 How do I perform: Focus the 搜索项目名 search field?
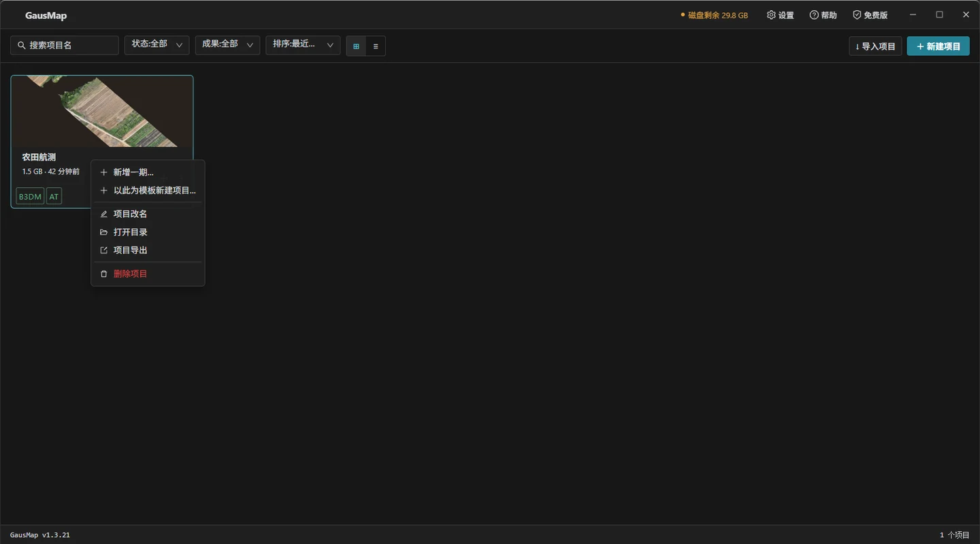tap(65, 46)
